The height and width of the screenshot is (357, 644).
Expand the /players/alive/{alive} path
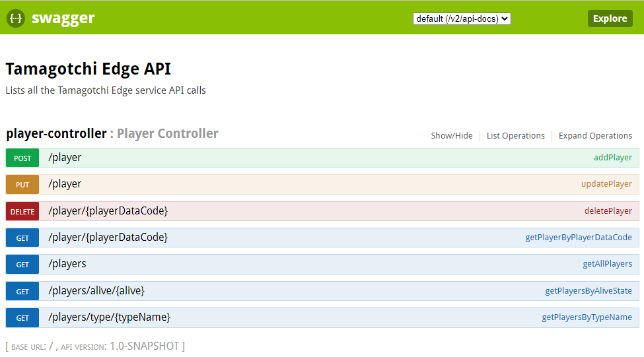tap(96, 291)
